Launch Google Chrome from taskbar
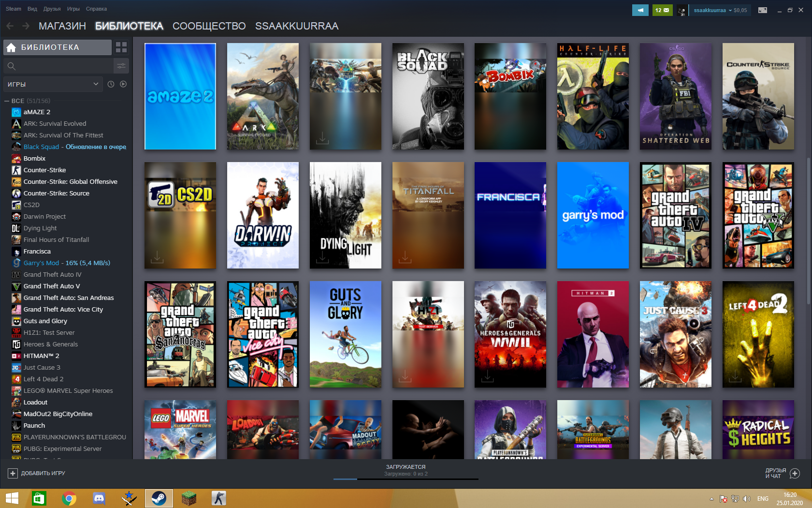The height and width of the screenshot is (508, 812). point(69,498)
